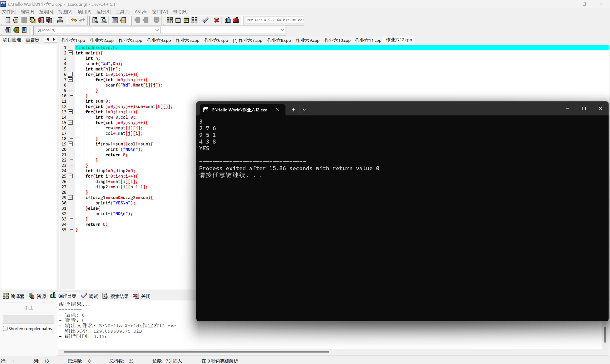The height and width of the screenshot is (364, 610).
Task: Open the terminal new-tab dropdown chevron
Action: (x=304, y=110)
